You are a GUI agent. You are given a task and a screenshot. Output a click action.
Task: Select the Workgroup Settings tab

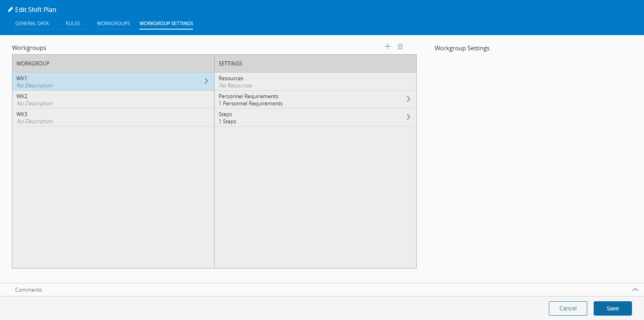pyautogui.click(x=166, y=24)
